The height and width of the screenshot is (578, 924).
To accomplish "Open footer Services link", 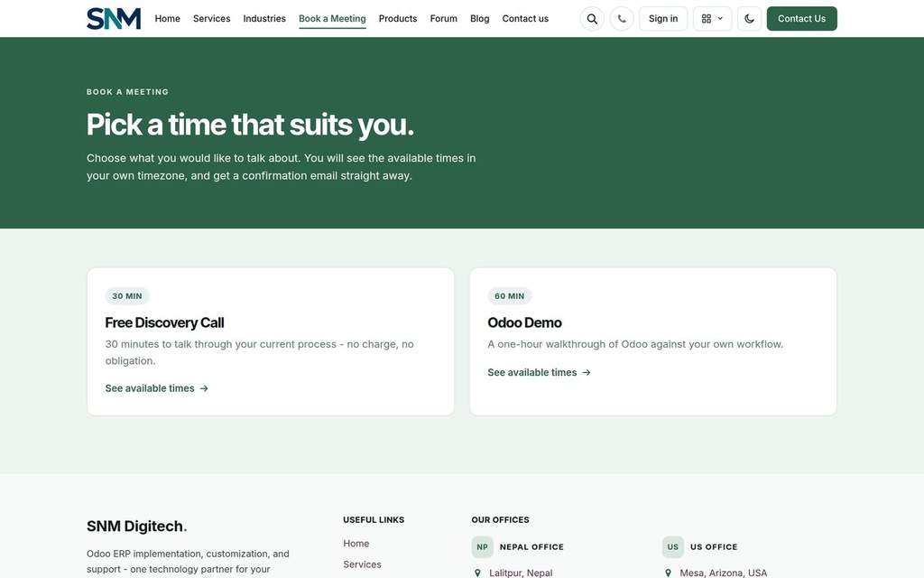I will click(362, 564).
